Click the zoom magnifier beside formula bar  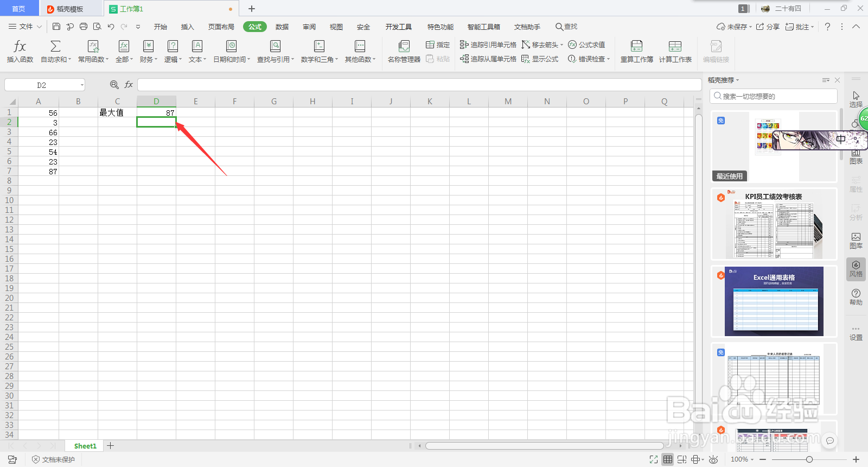click(114, 85)
